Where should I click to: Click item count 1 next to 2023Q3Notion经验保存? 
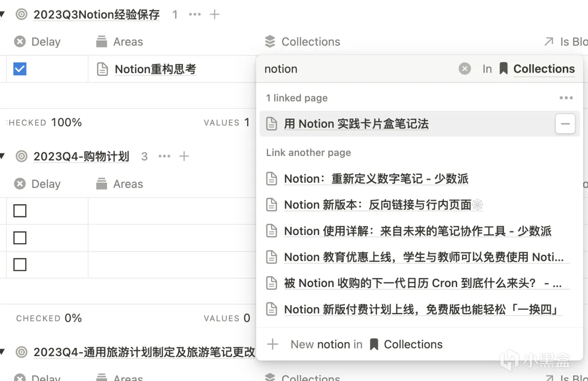tap(175, 15)
